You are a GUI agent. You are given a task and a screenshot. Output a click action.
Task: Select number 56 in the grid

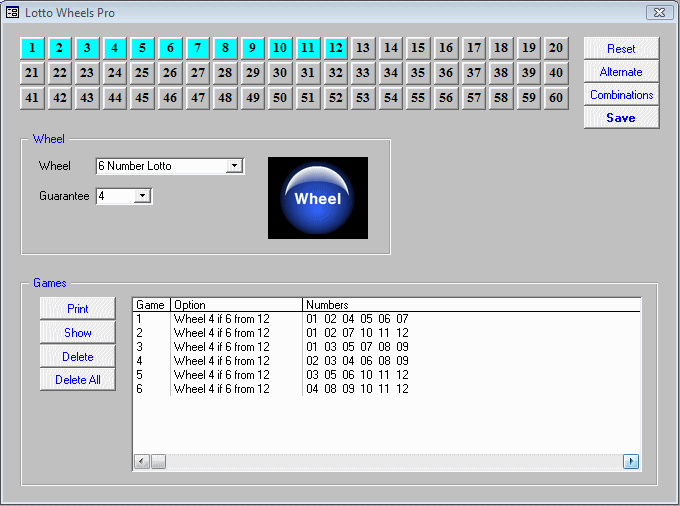pyautogui.click(x=446, y=98)
